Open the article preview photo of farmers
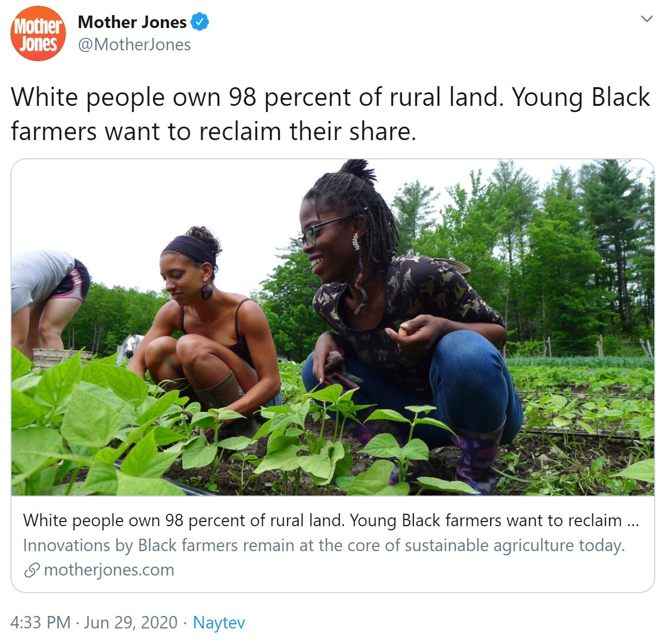The width and height of the screenshot is (661, 644). click(x=332, y=327)
